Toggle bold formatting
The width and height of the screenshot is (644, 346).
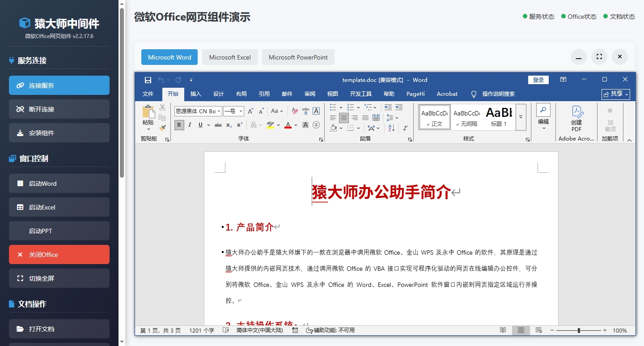[x=179, y=125]
